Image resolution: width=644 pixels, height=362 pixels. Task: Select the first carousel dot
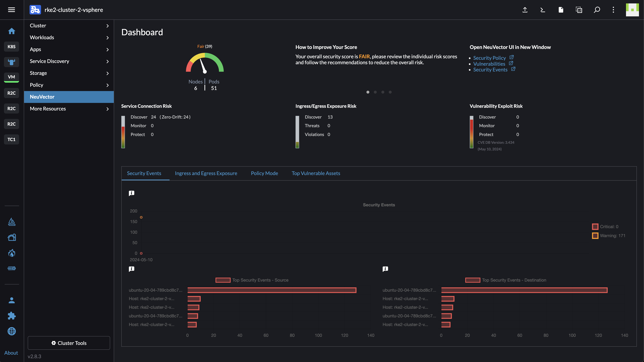pos(368,92)
